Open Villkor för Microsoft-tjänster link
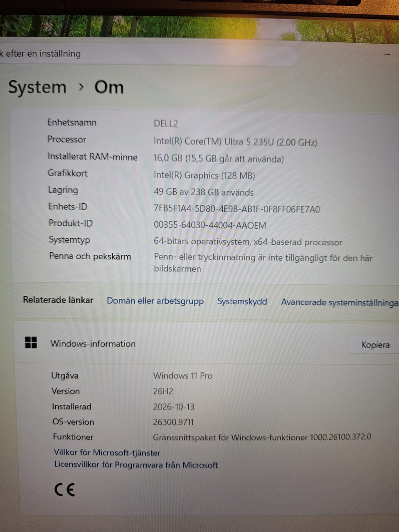 click(107, 452)
